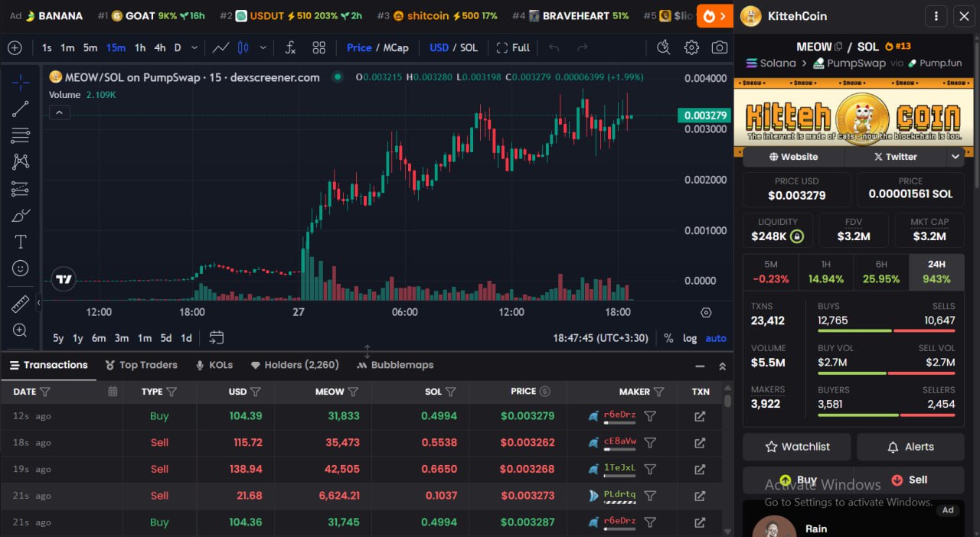980x537 pixels.
Task: Open the chart layout grid selector
Action: (319, 47)
